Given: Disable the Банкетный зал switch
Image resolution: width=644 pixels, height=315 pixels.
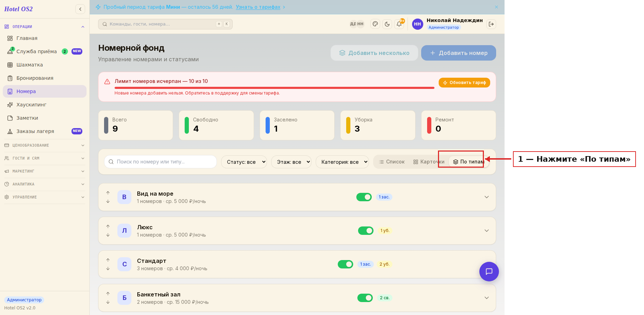Looking at the screenshot, I should pyautogui.click(x=365, y=298).
